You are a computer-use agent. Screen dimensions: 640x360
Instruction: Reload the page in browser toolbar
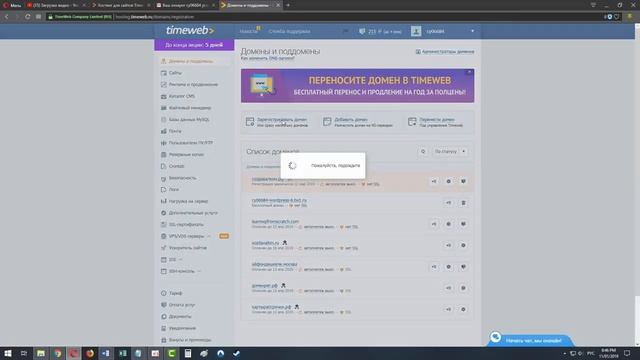tap(27, 17)
